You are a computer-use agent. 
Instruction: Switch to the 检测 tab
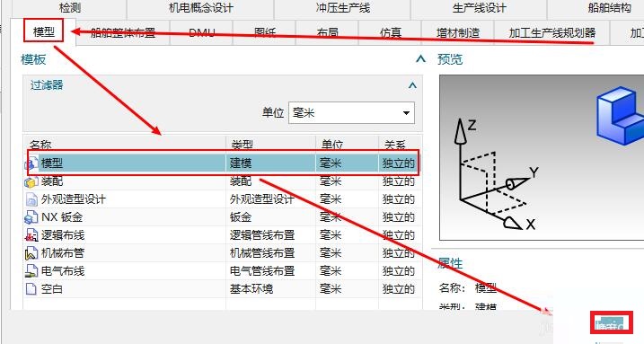[x=69, y=8]
